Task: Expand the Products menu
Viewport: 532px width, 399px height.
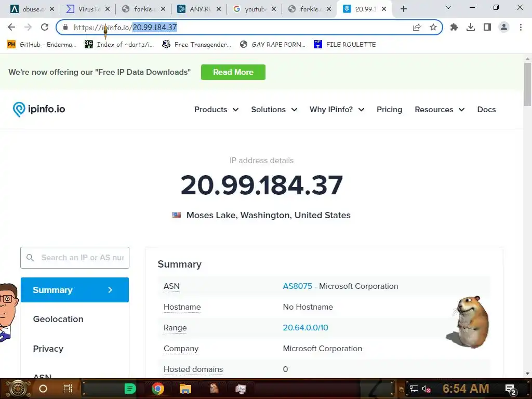Action: tap(217, 110)
